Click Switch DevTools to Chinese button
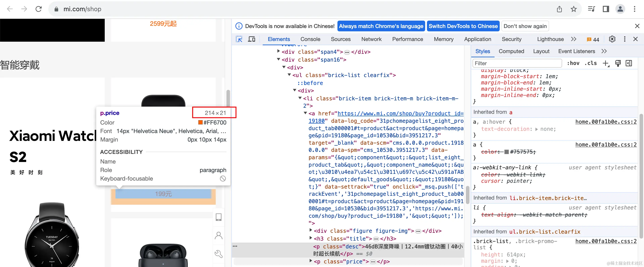644x267 pixels. click(x=463, y=26)
